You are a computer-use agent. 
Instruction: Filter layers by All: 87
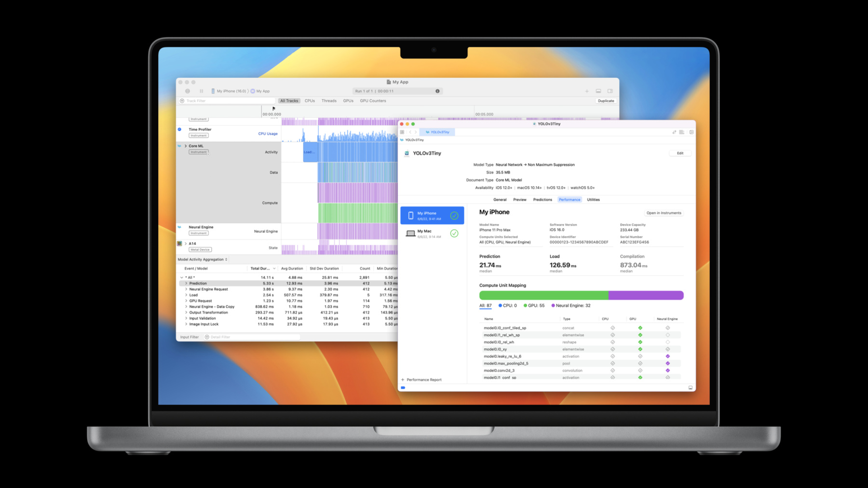click(485, 306)
